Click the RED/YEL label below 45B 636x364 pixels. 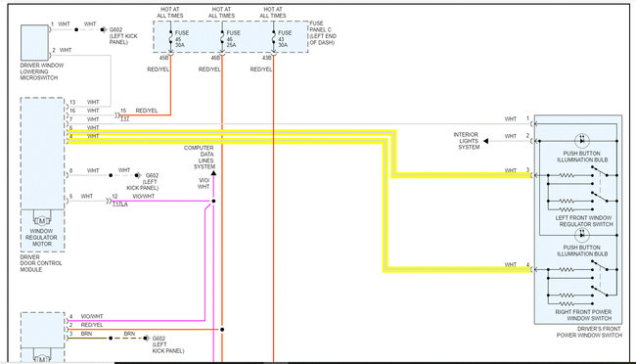pyautogui.click(x=159, y=69)
